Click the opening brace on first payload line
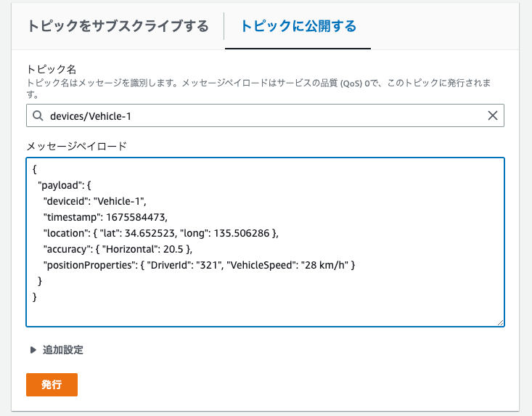The height and width of the screenshot is (416, 532). pos(34,169)
